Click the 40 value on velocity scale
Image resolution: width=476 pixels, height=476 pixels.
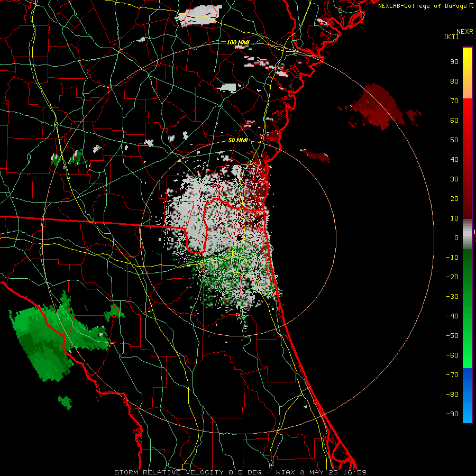(x=454, y=159)
